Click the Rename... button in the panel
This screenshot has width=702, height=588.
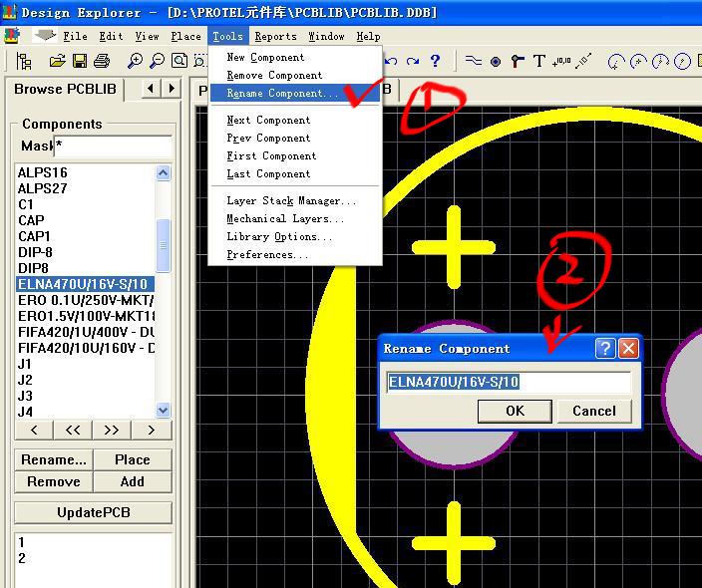coord(54,460)
